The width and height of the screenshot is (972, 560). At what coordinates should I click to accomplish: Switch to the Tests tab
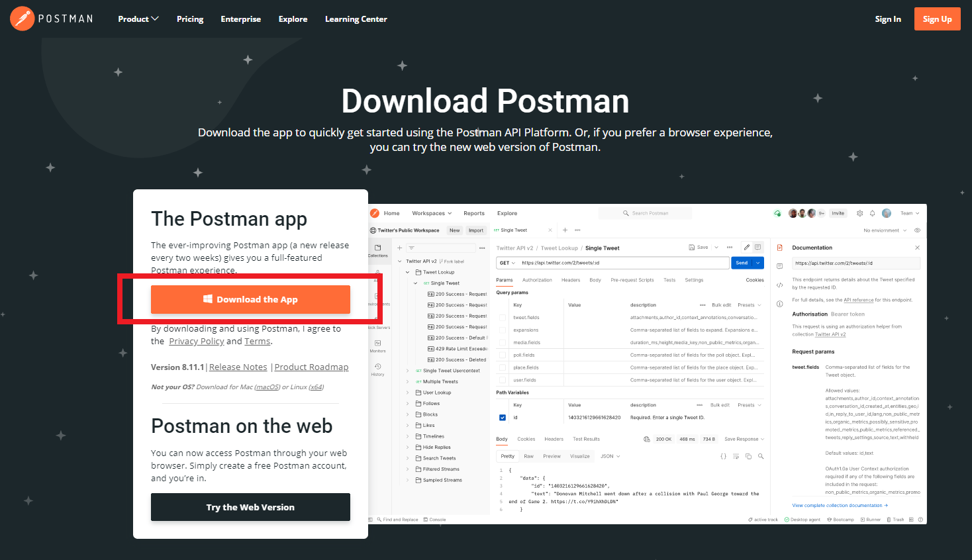click(669, 280)
